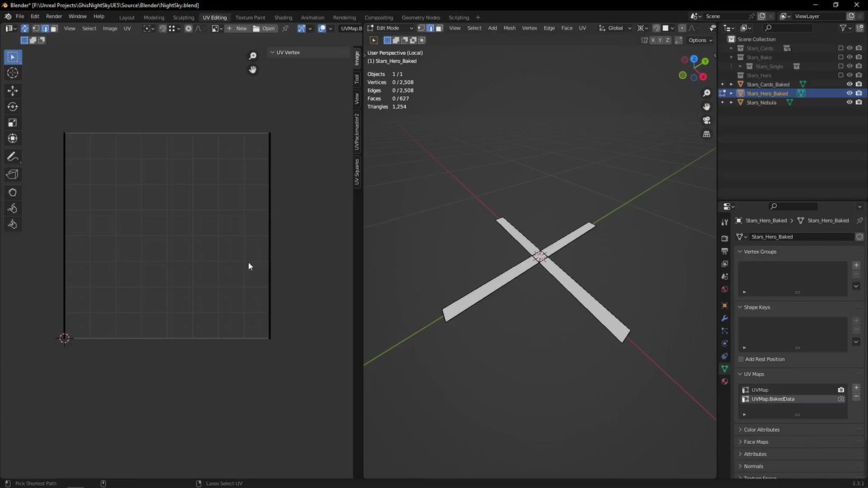Toggle the camera view in 3D viewport
Viewport: 868px width, 488px height.
707,121
